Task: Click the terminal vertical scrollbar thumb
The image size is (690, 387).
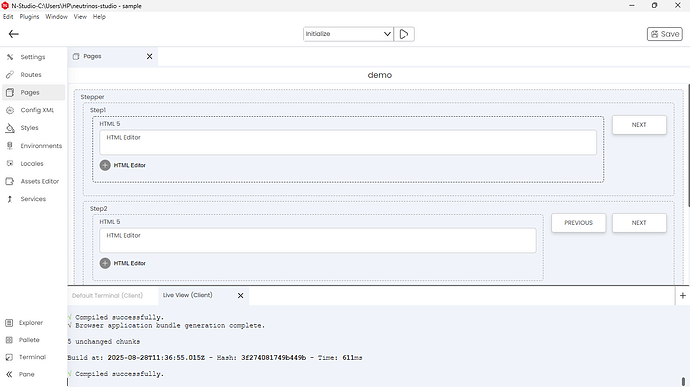Action: [x=683, y=381]
